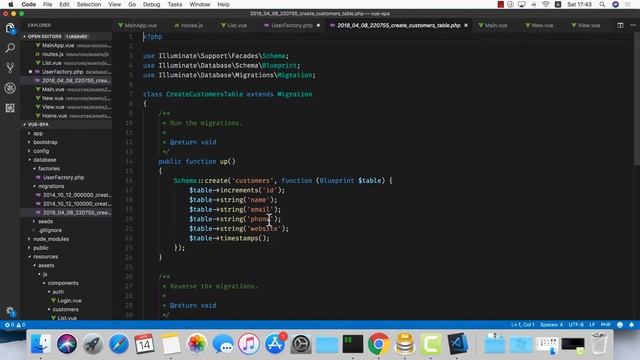Open the File menu
This screenshot has height=360, width=640.
(x=48, y=4)
